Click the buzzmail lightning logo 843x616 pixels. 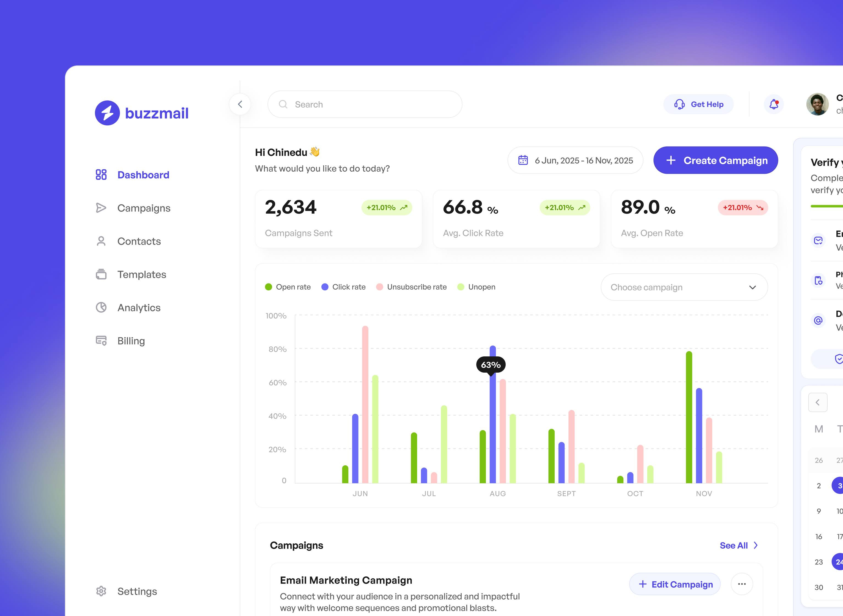107,113
